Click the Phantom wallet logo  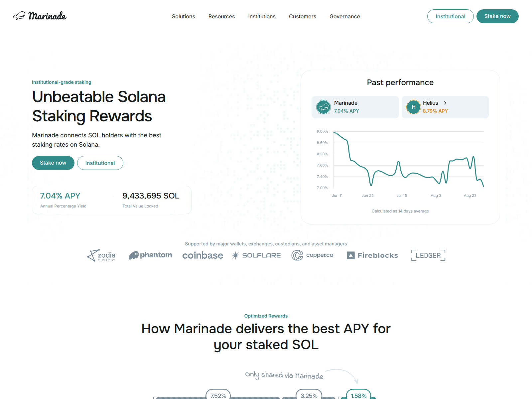coord(150,255)
